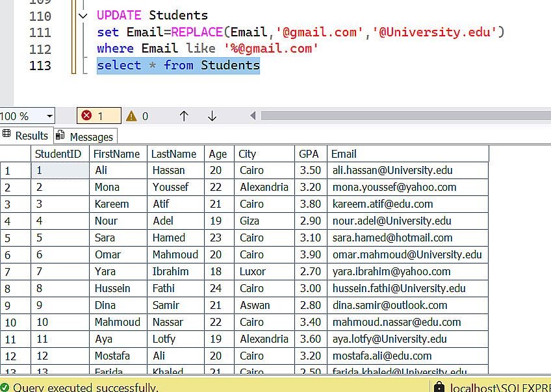Select the cell 'mostafa.ali@edu.com'
Screen dimensions: 551x392
407,356
